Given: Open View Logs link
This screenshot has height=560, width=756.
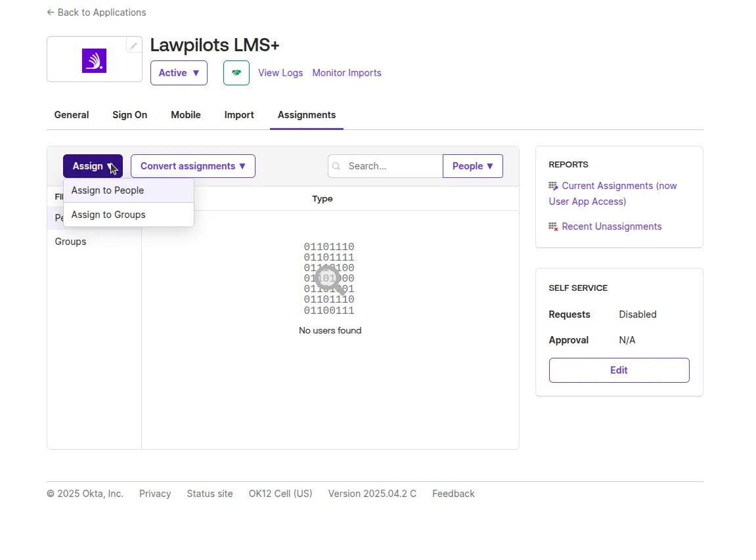Looking at the screenshot, I should point(280,73).
